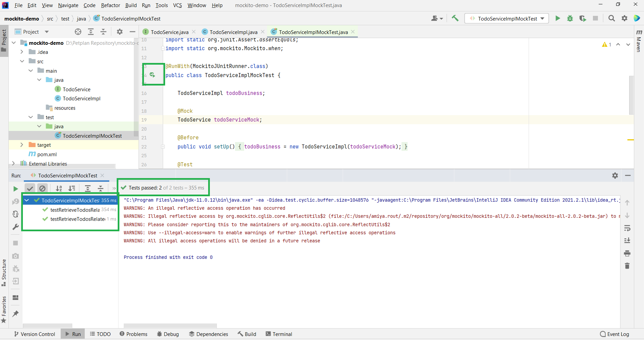Toggle Show Ignored tests button
Viewport: 644px width, 340px height.
[42, 189]
